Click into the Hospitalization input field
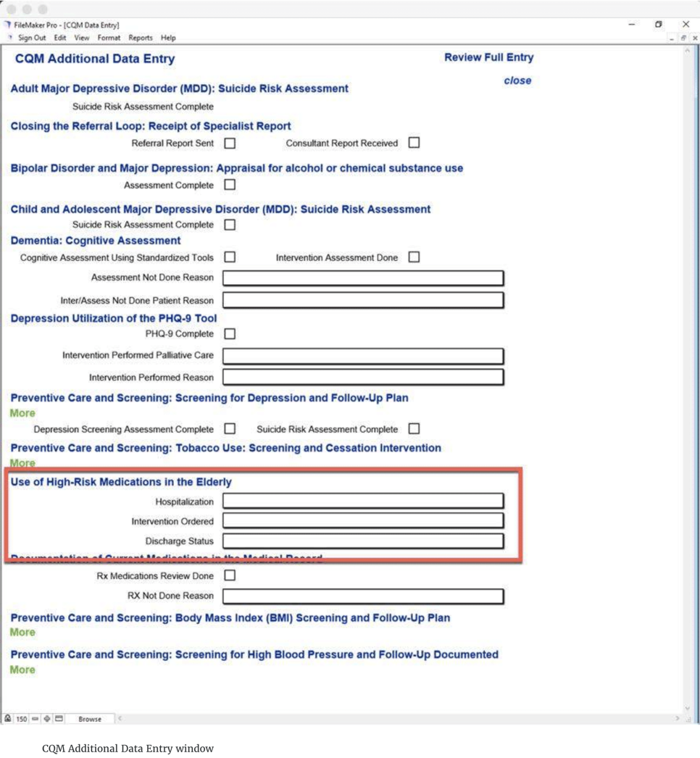The width and height of the screenshot is (700, 758). (362, 501)
